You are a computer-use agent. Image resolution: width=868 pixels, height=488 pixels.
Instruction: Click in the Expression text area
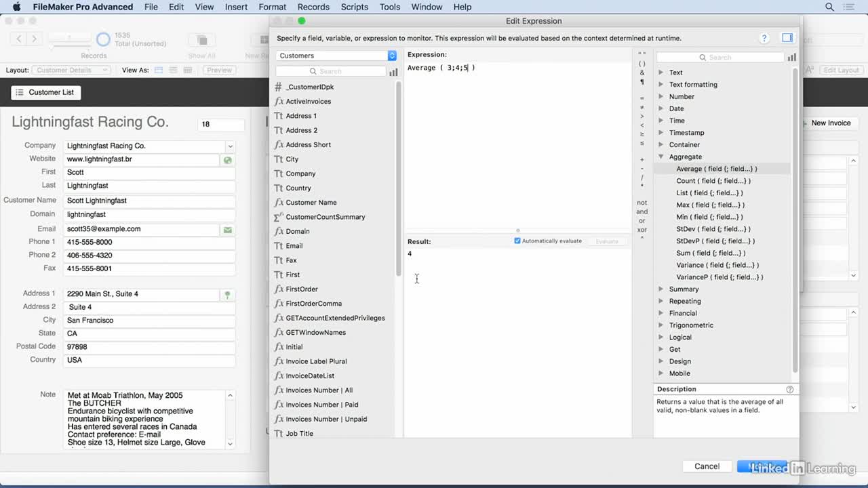point(518,145)
